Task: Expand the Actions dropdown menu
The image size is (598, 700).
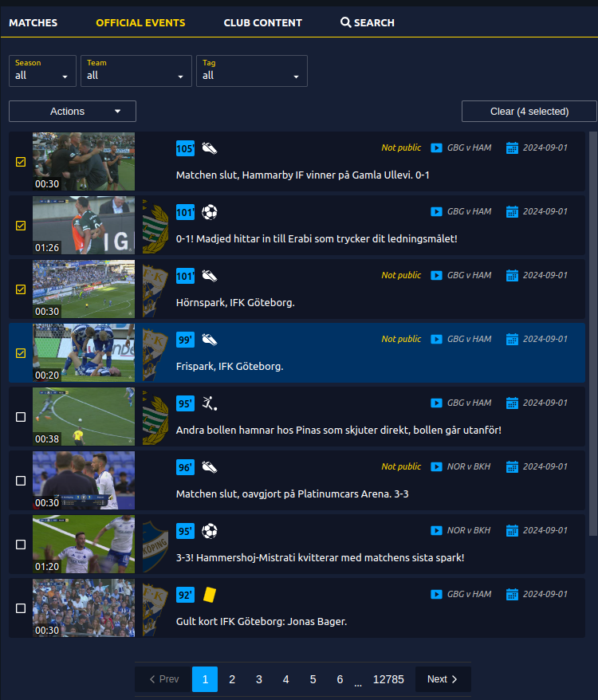Action: (73, 111)
